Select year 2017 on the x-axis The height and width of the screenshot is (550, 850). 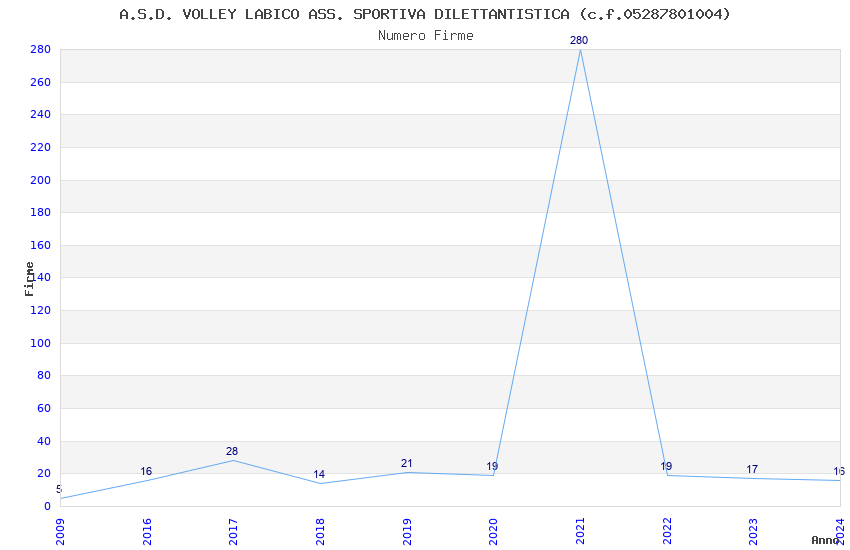pos(234,532)
